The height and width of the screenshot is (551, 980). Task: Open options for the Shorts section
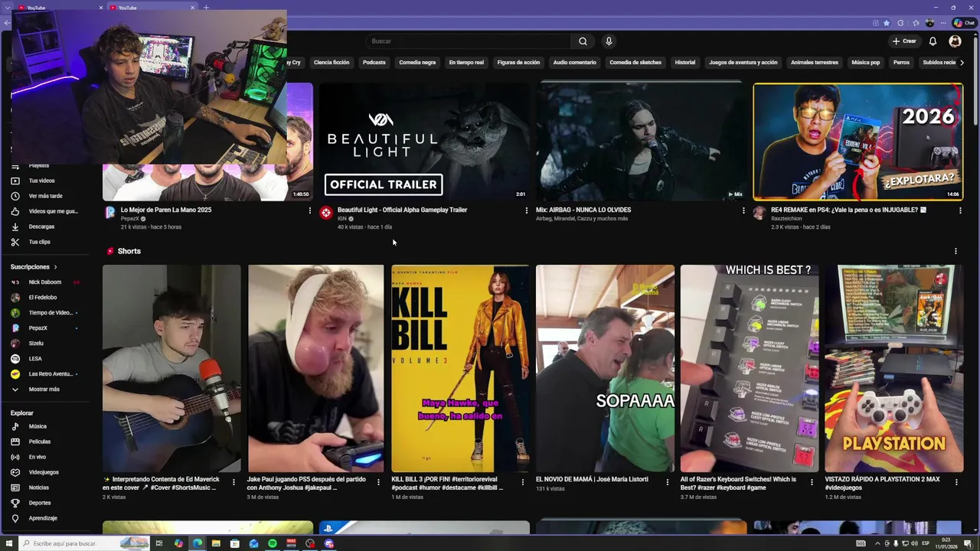(955, 251)
